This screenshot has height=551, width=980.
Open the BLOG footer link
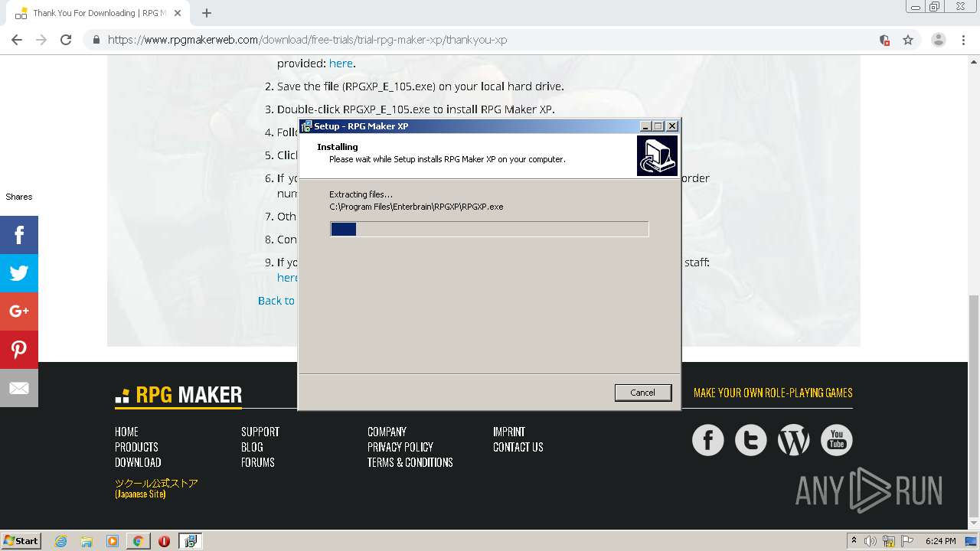coord(252,447)
